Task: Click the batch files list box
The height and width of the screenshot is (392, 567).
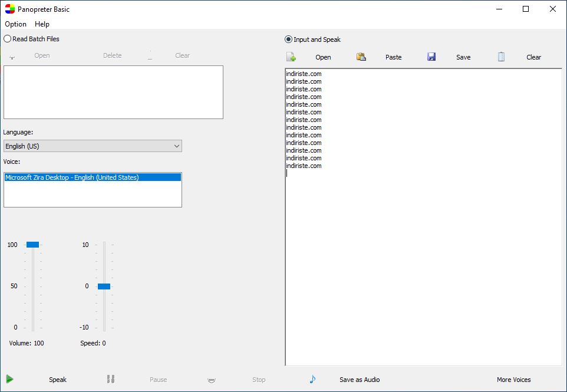Action: tap(113, 92)
